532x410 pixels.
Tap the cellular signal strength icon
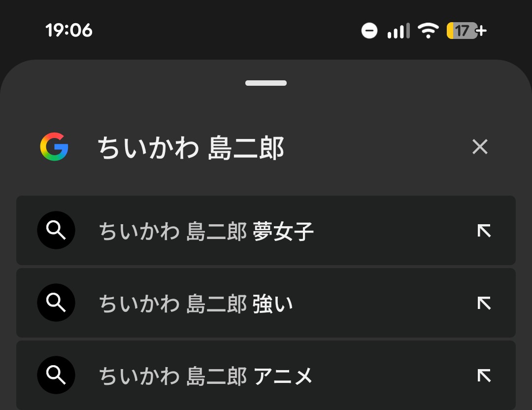(x=398, y=31)
